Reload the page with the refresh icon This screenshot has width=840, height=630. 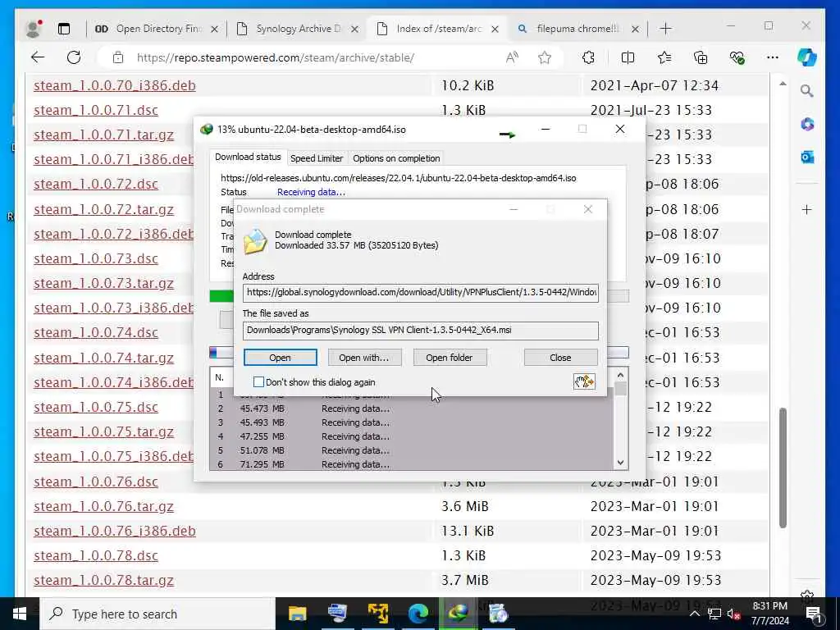click(74, 57)
